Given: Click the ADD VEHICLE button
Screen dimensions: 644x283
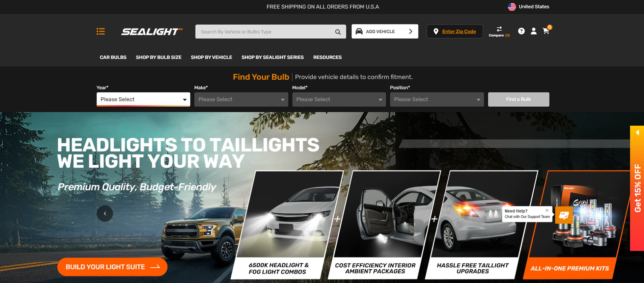Looking at the screenshot, I should 385,31.
